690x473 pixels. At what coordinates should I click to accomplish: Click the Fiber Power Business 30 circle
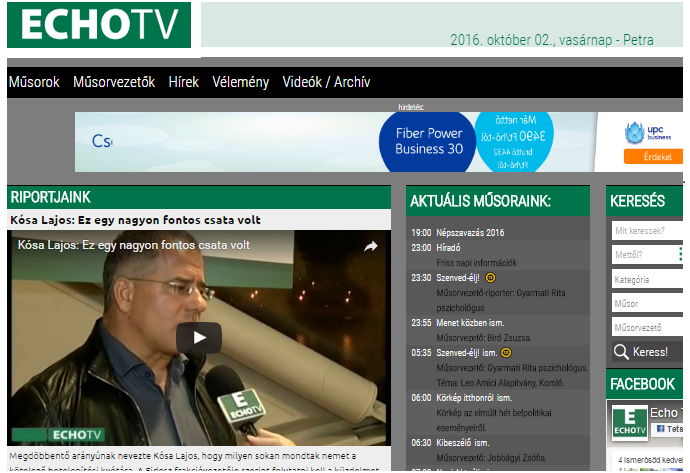tap(428, 142)
